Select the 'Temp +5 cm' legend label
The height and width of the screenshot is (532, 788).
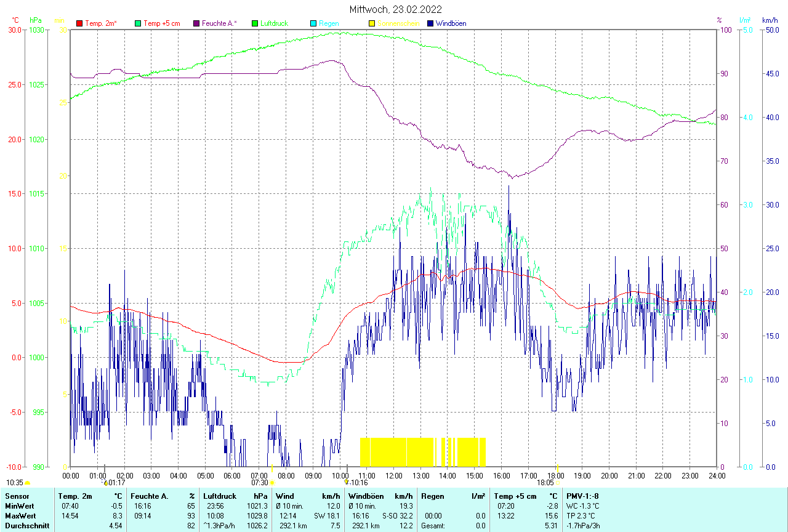click(x=162, y=23)
